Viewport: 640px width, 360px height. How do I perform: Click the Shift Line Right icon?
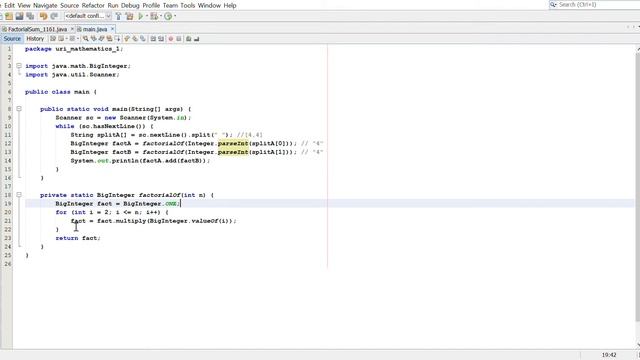(x=161, y=39)
